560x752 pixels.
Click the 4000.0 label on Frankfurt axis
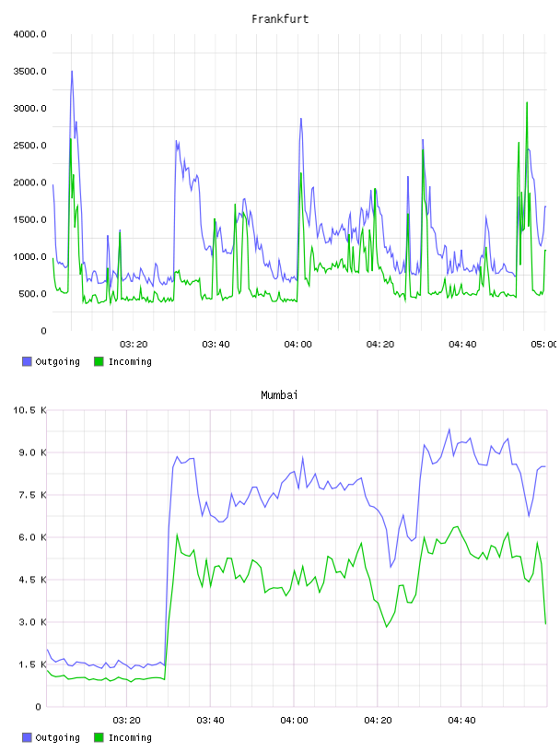[x=29, y=34]
